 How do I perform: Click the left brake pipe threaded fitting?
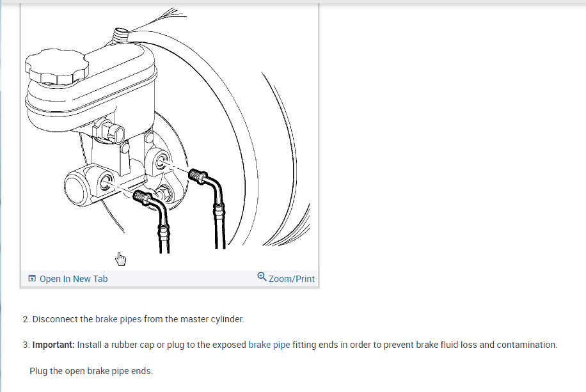[x=142, y=198]
